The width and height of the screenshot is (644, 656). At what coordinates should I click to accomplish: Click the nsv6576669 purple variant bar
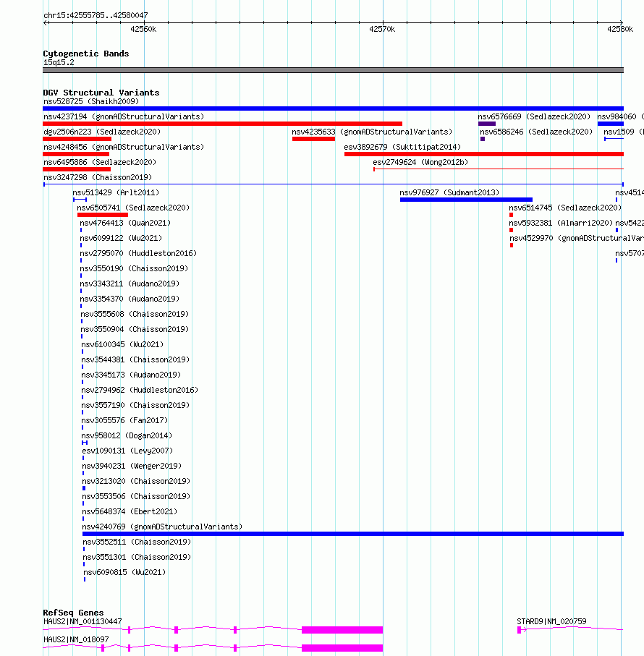pyautogui.click(x=487, y=124)
